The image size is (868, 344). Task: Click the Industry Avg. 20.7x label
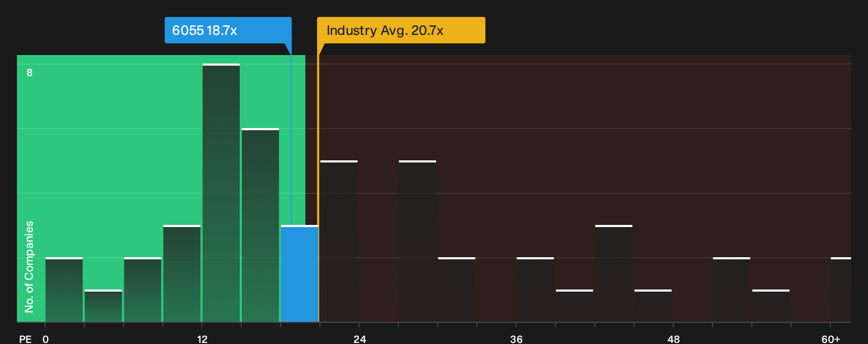pyautogui.click(x=401, y=30)
